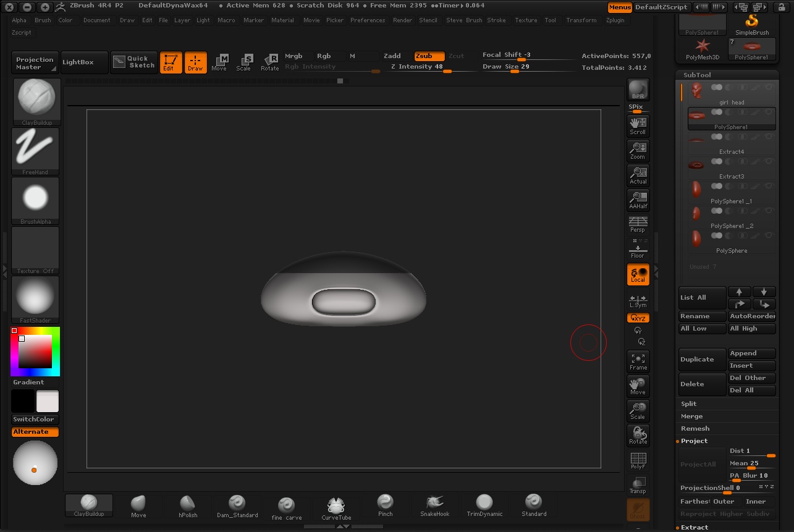
Task: Click the AutoReorder button
Action: 752,316
